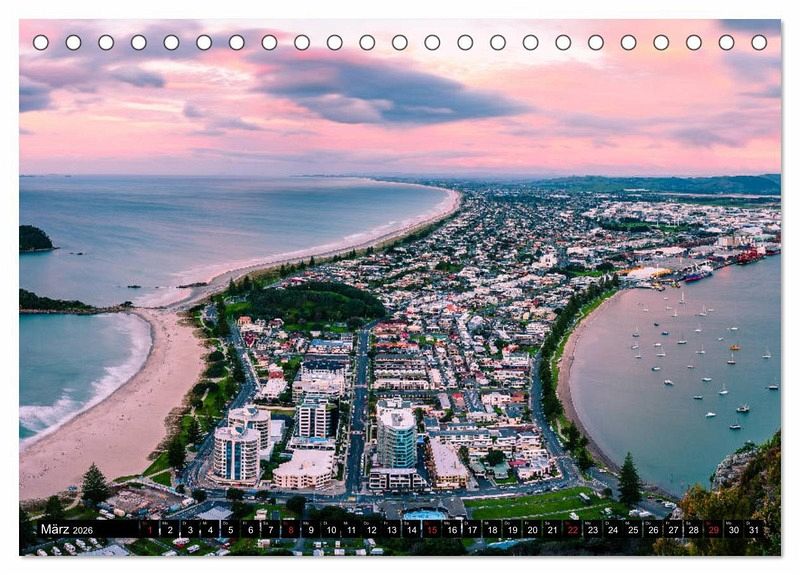Select day 11 in the calendar strip
This screenshot has height=575, width=800.
(x=351, y=529)
